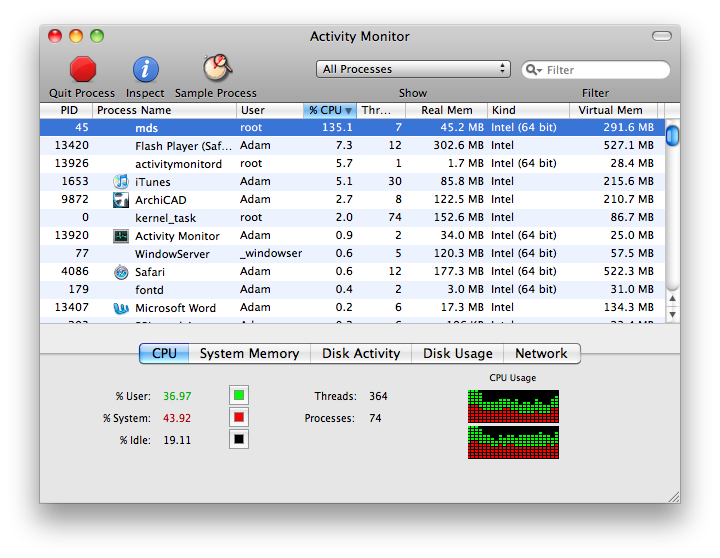Click the red Quit Process stop icon
Viewport: 720px width, 558px height.
[83, 70]
